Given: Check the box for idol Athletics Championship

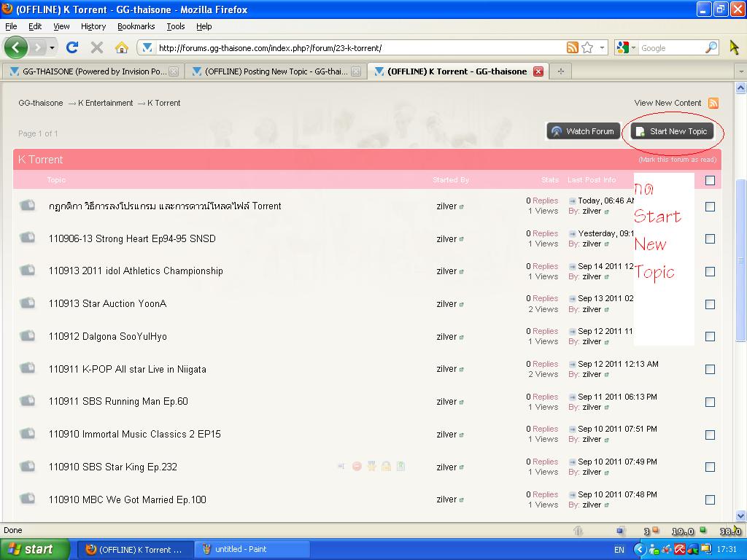Looking at the screenshot, I should (710, 271).
